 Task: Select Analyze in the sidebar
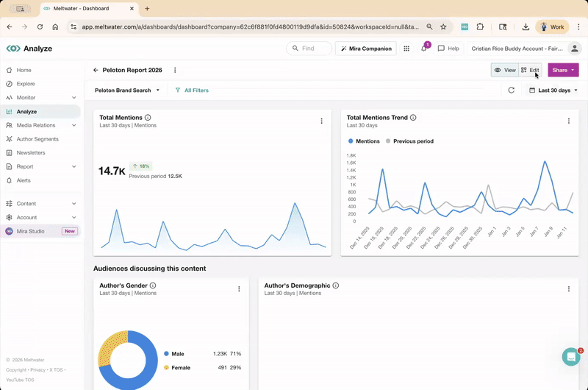[40, 112]
